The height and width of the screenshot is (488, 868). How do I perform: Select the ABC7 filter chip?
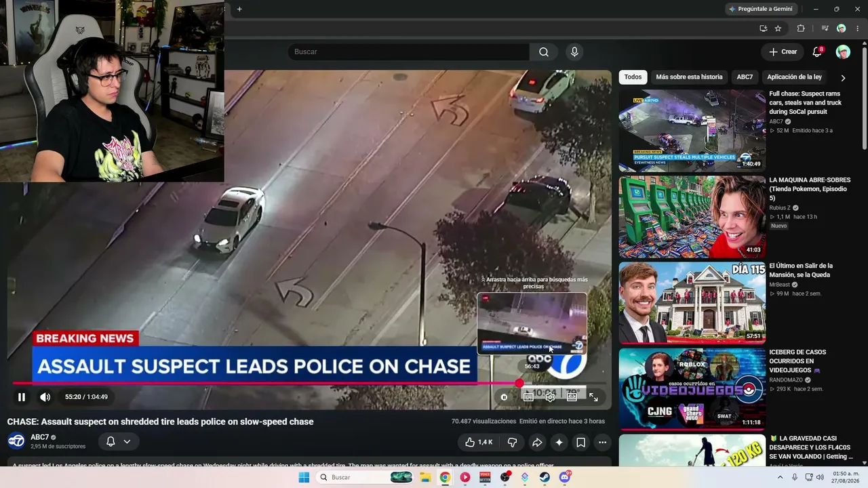point(745,77)
